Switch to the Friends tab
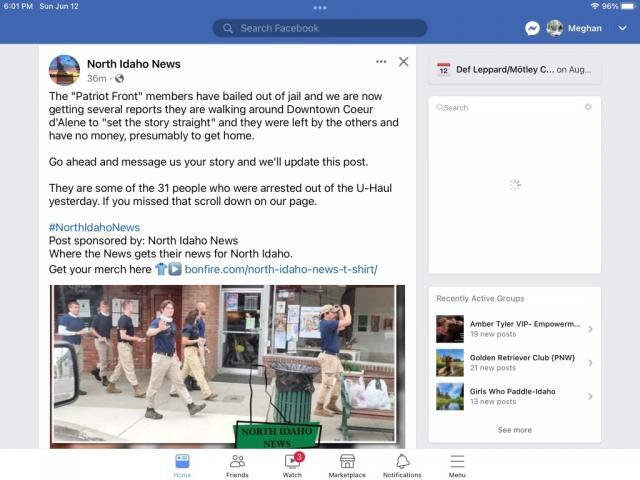Screen dimensions: 640x480 click(237, 465)
